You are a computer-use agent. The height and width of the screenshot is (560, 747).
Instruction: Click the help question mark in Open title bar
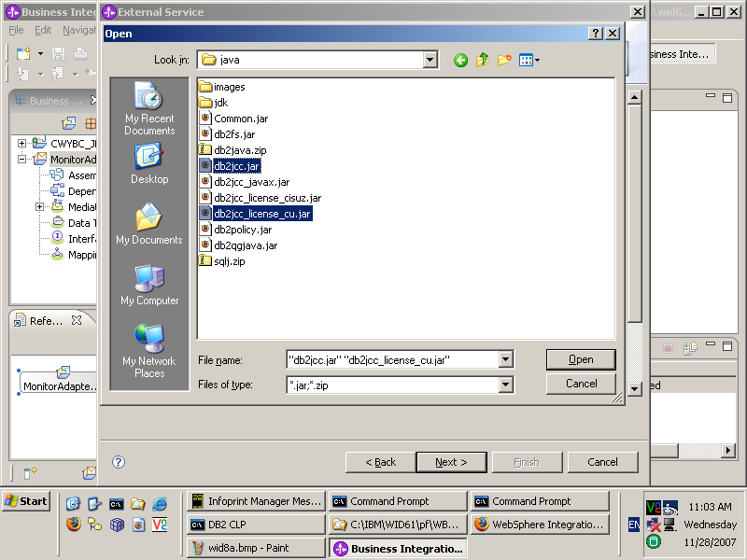click(x=595, y=34)
